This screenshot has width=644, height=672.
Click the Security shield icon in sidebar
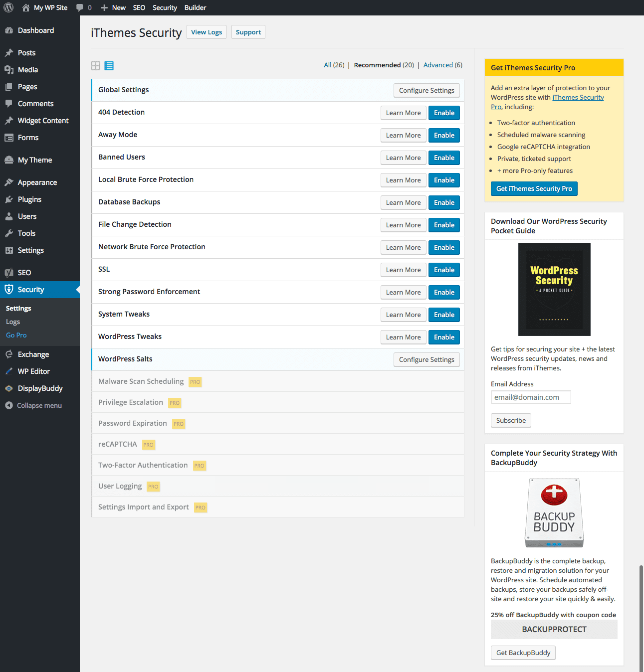coord(9,290)
